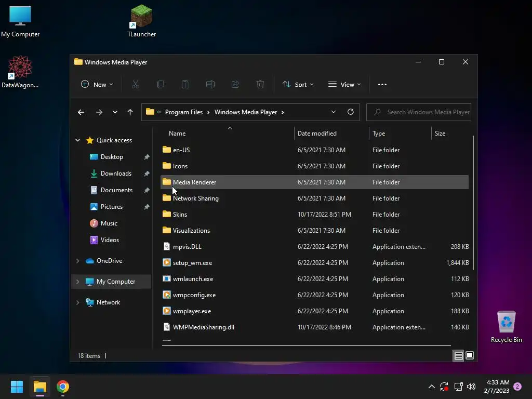This screenshot has height=399, width=532.
Task: Open Videos in Quick access
Action: (x=110, y=240)
